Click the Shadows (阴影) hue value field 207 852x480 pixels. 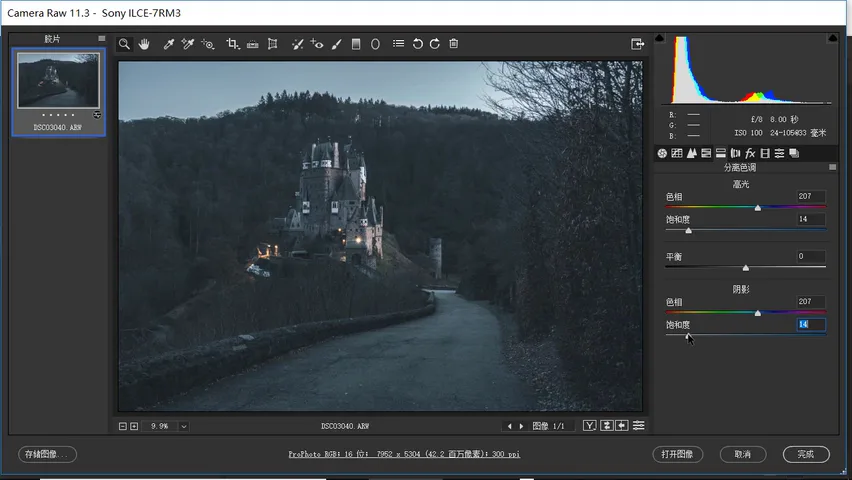click(x=811, y=302)
